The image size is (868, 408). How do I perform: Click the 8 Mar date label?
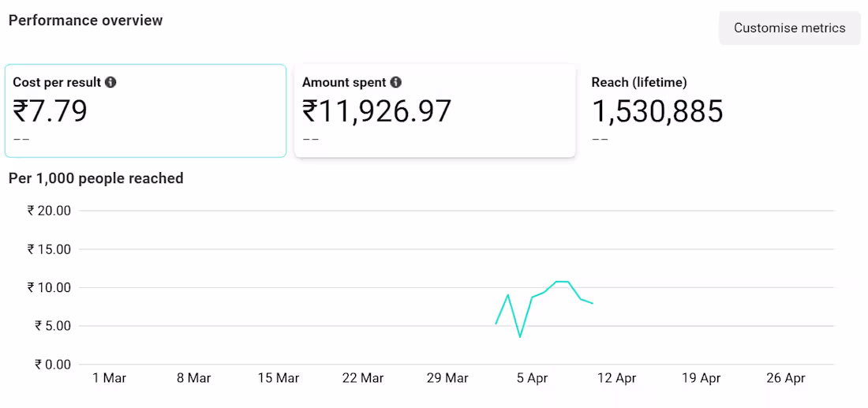pyautogui.click(x=193, y=379)
